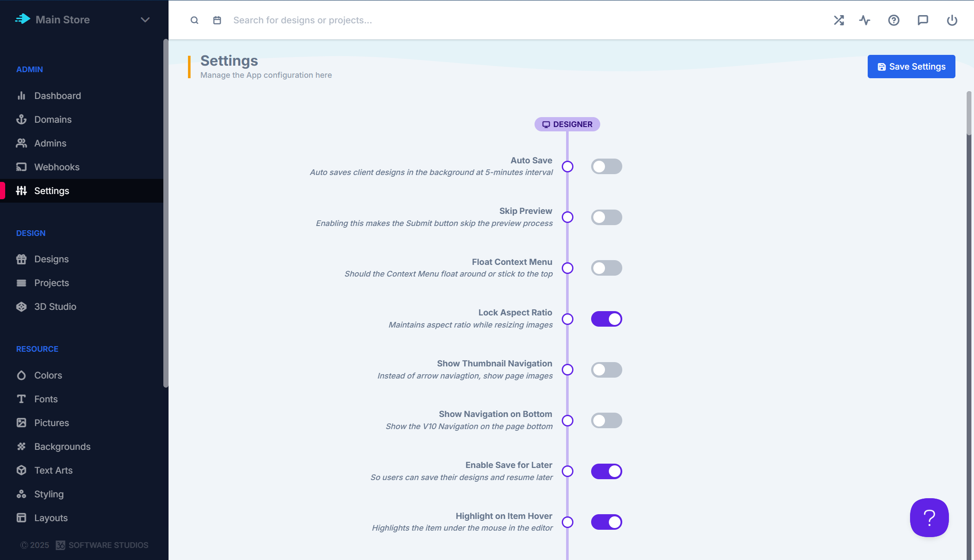Click the power logout icon

coord(952,20)
